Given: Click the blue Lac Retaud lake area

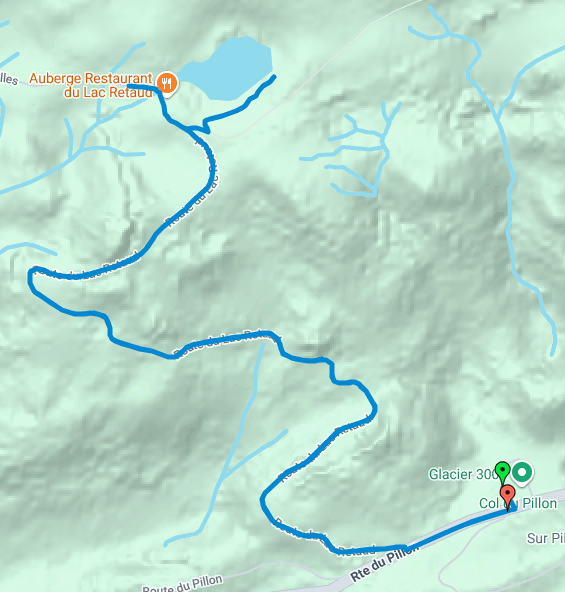Looking at the screenshot, I should 232,68.
